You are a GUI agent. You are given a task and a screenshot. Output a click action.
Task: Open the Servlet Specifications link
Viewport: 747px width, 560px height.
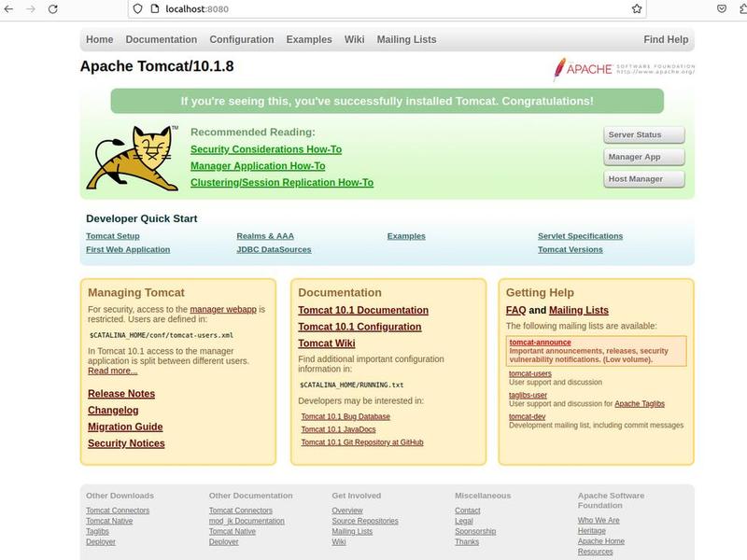click(x=580, y=236)
